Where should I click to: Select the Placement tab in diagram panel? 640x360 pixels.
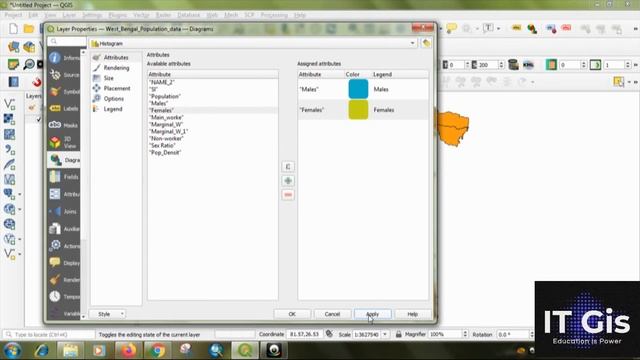116,88
